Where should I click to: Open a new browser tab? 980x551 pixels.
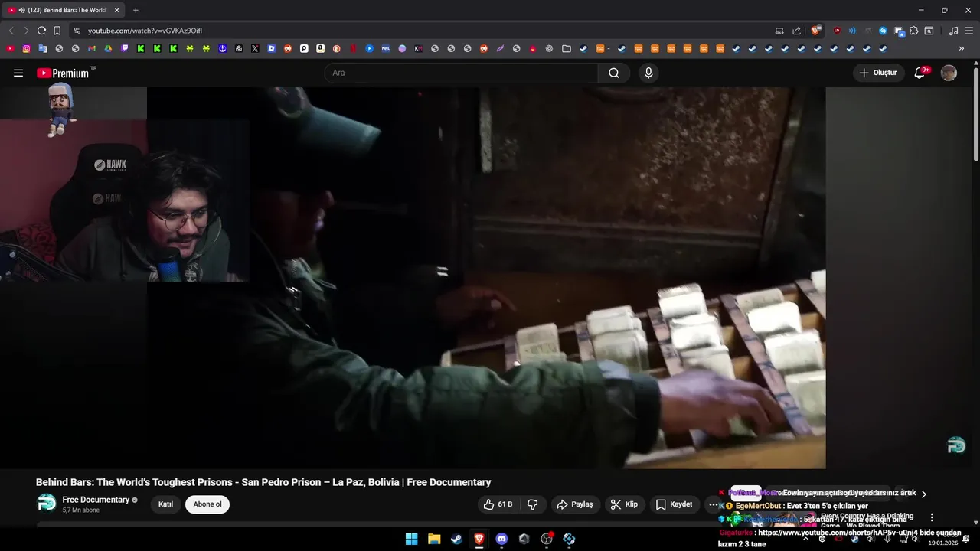136,10
